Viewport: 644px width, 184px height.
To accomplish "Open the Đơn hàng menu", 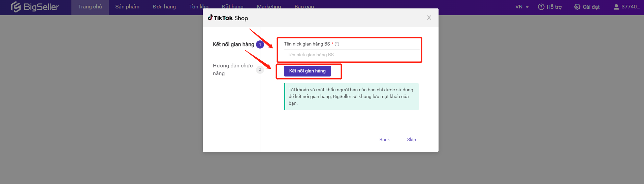I will pyautogui.click(x=164, y=7).
